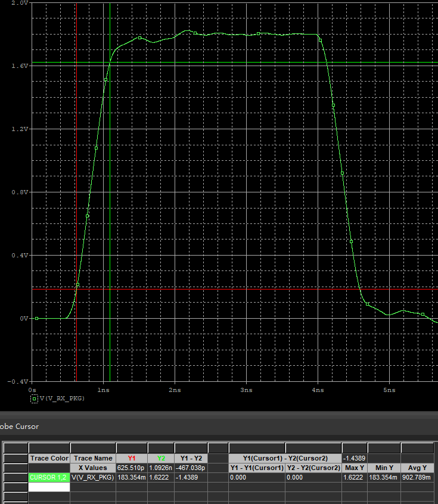Click the 2ns X-axis label
Viewport: 438px width, 504px height.
(175, 390)
